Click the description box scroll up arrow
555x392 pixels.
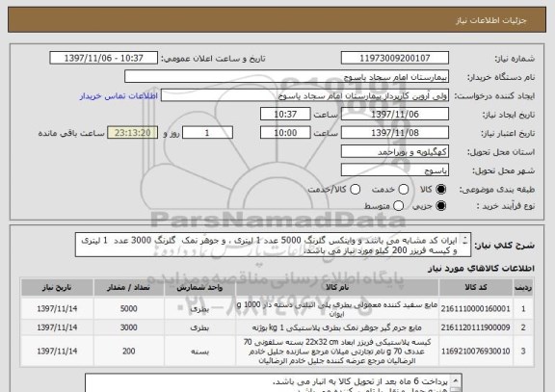coord(465,237)
